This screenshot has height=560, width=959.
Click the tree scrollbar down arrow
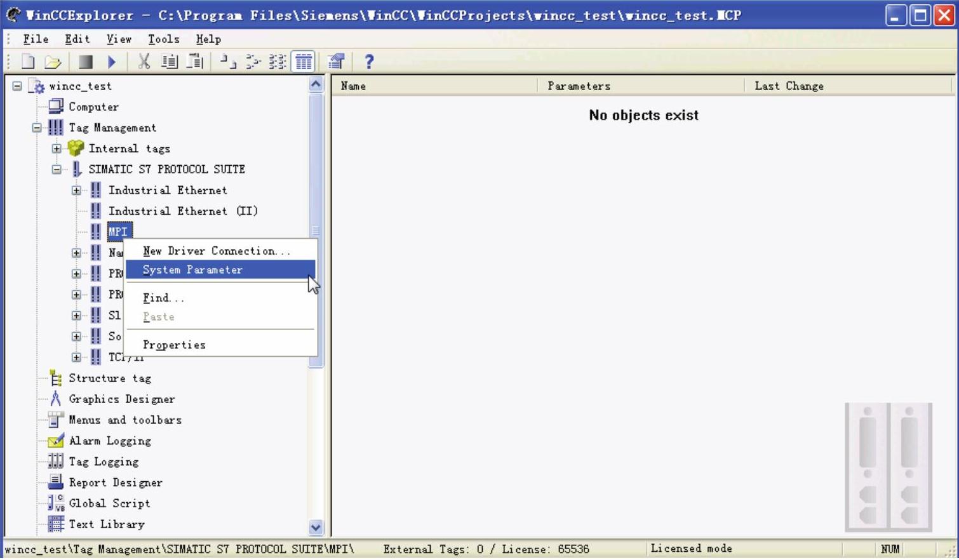[x=316, y=527]
